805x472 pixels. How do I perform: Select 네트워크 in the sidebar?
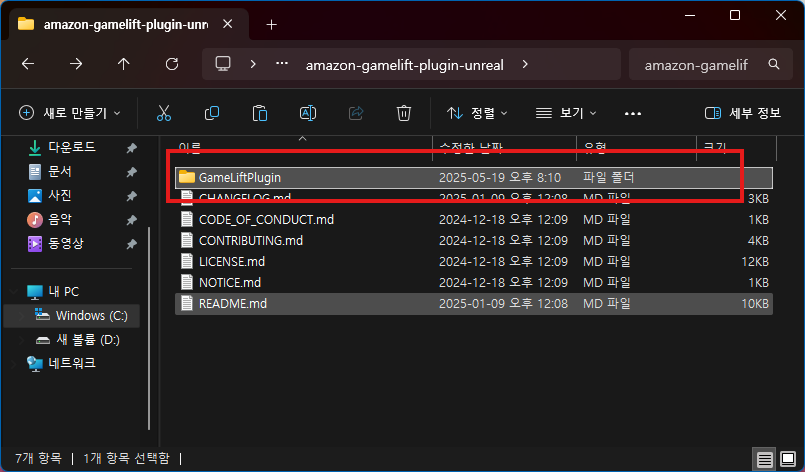tap(72, 363)
